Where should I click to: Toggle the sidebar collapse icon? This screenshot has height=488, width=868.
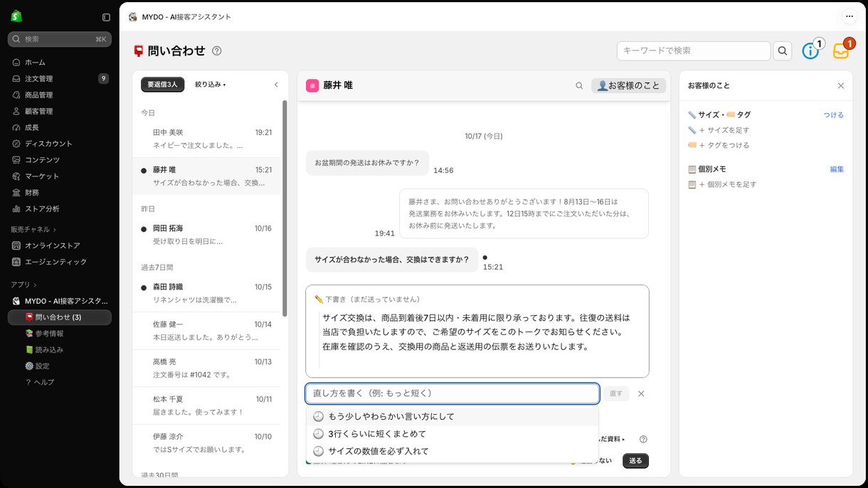click(x=106, y=17)
